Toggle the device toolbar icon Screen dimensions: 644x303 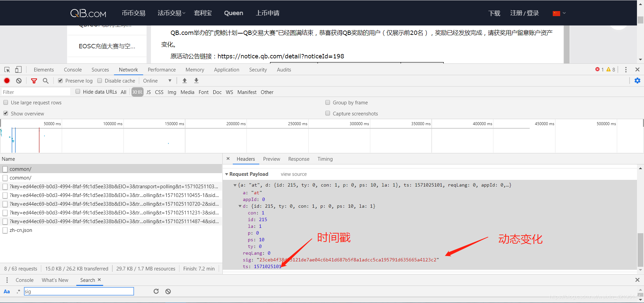pyautogui.click(x=18, y=69)
